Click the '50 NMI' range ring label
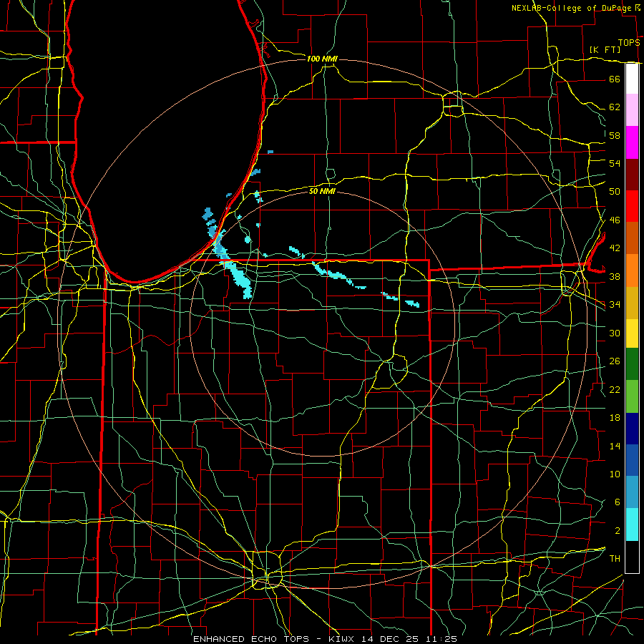The width and height of the screenshot is (644, 644). point(323,191)
